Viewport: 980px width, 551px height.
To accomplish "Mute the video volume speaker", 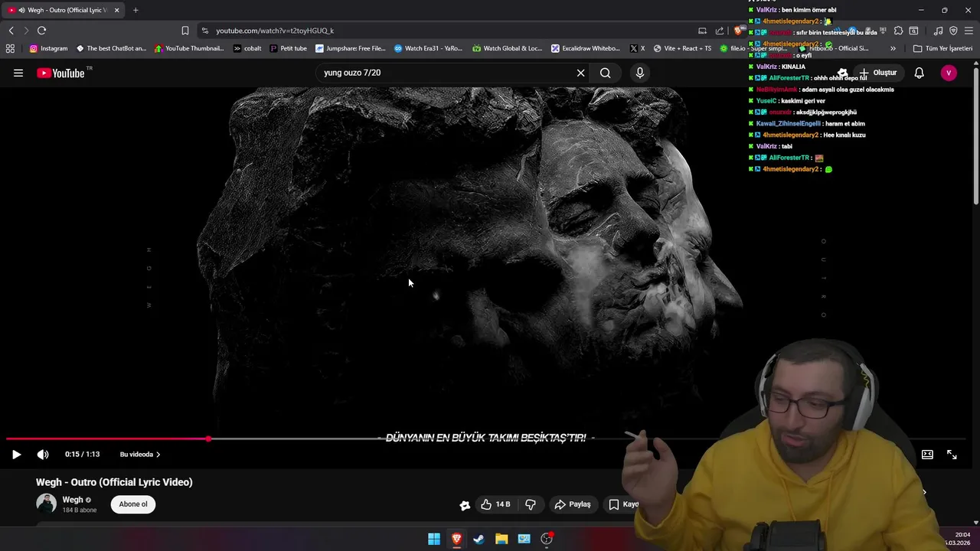I will pos(43,455).
